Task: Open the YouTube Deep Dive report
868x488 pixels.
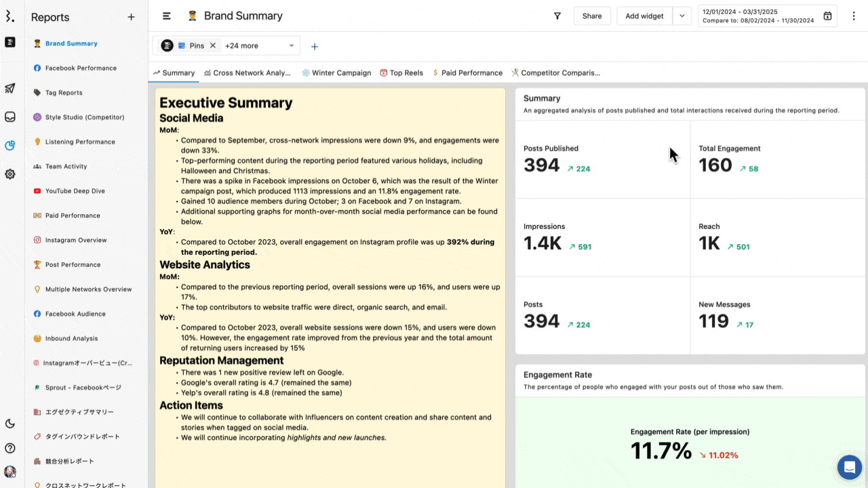Action: [75, 191]
